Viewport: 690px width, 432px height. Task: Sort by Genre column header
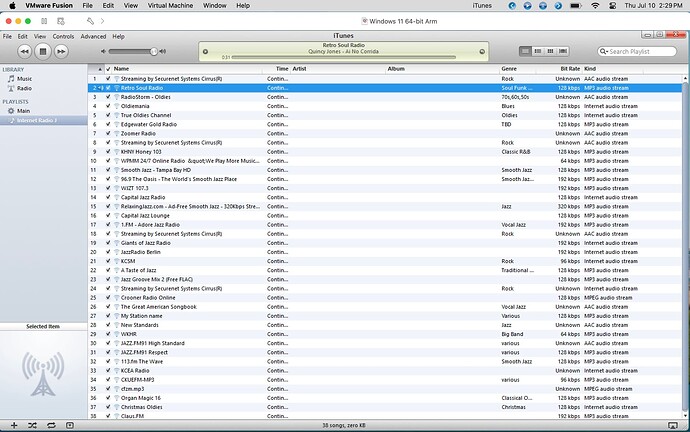(518, 69)
